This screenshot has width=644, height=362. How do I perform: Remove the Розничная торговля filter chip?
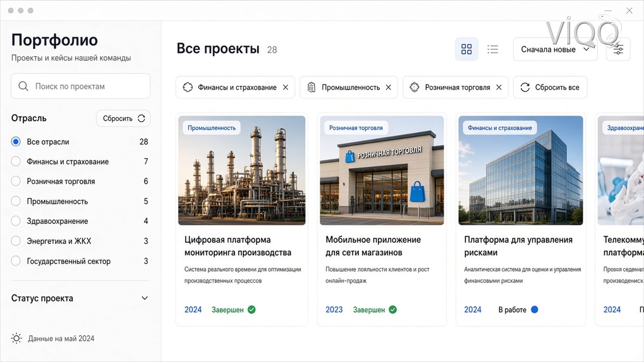499,87
